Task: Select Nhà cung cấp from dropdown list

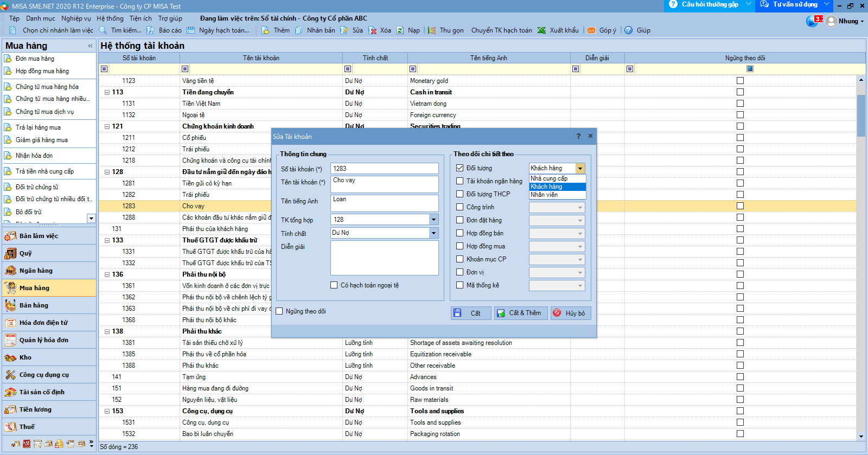Action: pos(558,178)
